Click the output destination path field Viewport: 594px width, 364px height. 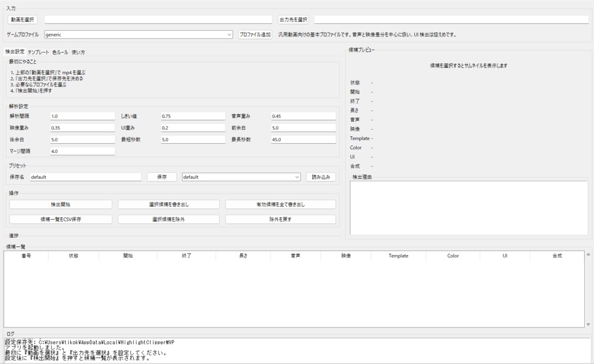click(x=451, y=20)
